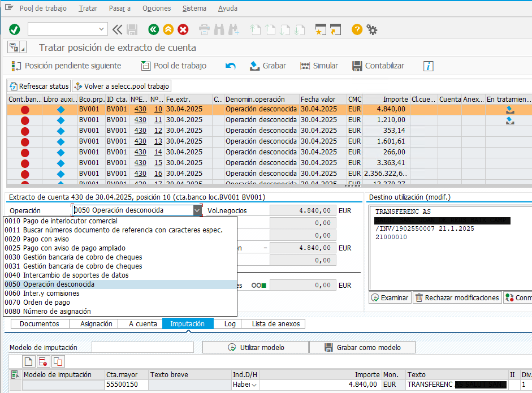The width and height of the screenshot is (532, 393).
Task: Click the En tratamiento icon in row 10
Action: 509,109
